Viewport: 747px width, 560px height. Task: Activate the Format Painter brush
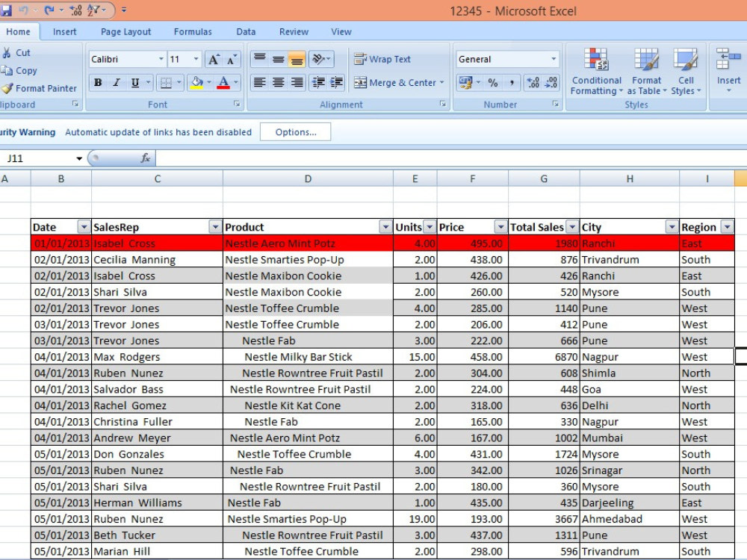click(7, 88)
